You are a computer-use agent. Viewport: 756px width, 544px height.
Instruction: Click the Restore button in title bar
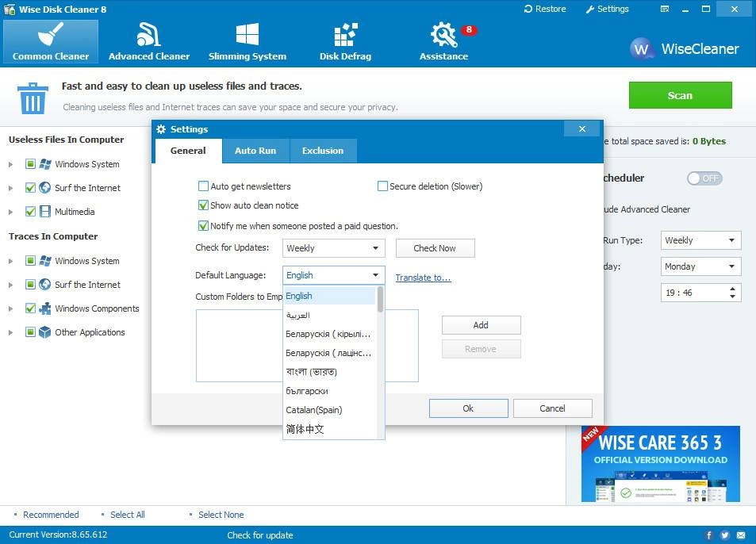point(545,9)
